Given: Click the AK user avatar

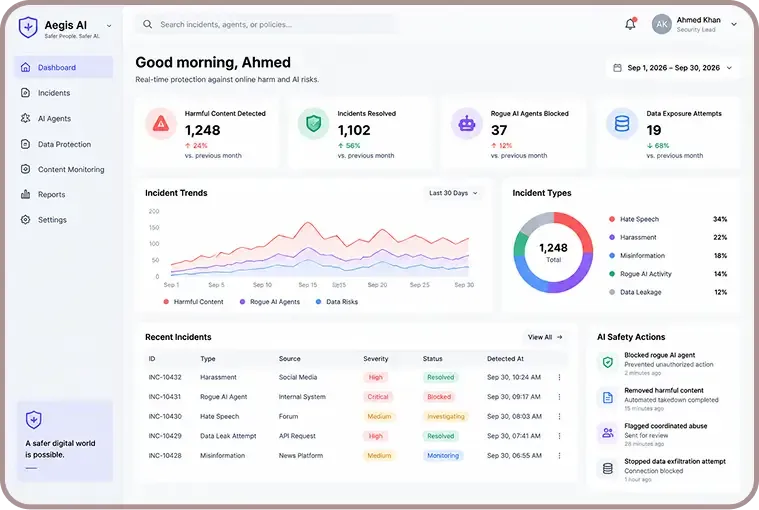Looking at the screenshot, I should (x=662, y=24).
